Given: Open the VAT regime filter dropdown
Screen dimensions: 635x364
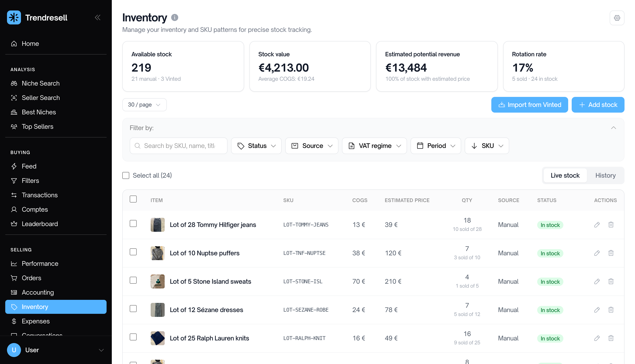Looking at the screenshot, I should [x=374, y=146].
